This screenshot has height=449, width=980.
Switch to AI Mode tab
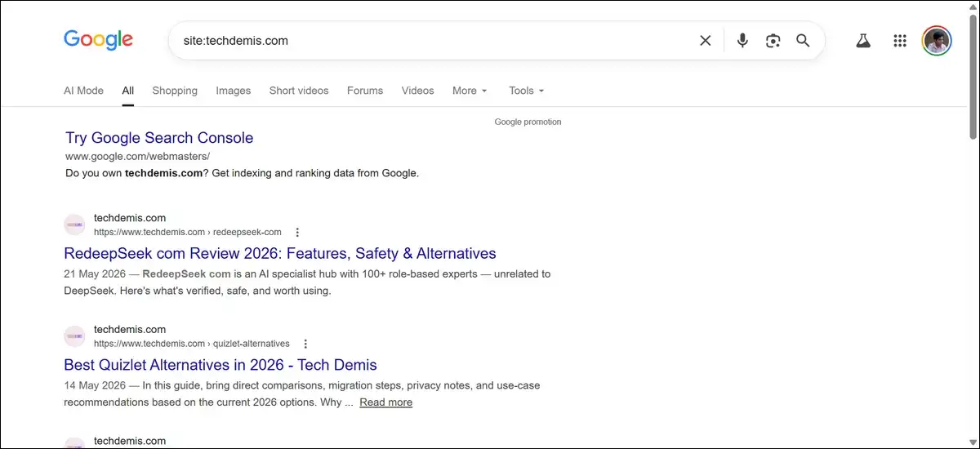[x=83, y=91]
